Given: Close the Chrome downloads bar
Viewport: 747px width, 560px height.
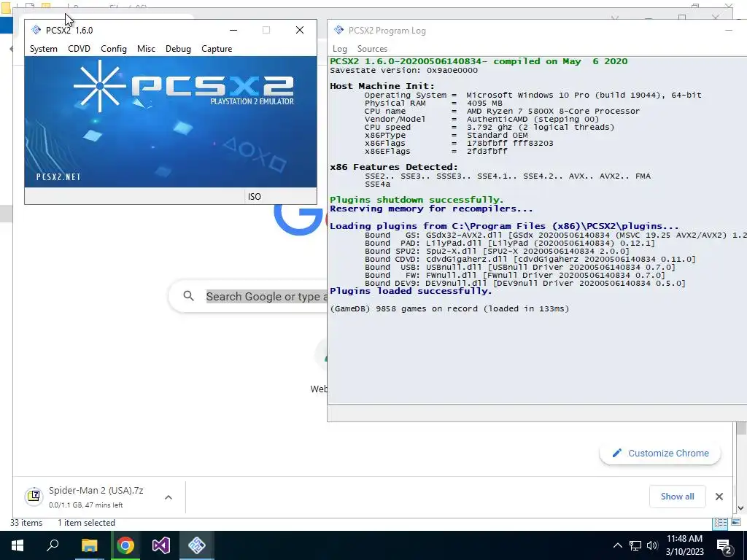Looking at the screenshot, I should click(x=719, y=496).
